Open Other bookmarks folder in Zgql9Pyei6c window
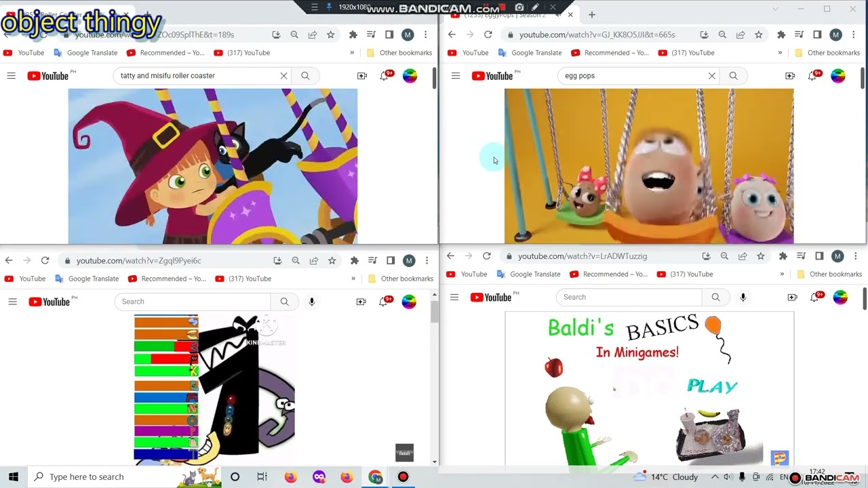Viewport: 868px width, 488px height. (x=400, y=279)
